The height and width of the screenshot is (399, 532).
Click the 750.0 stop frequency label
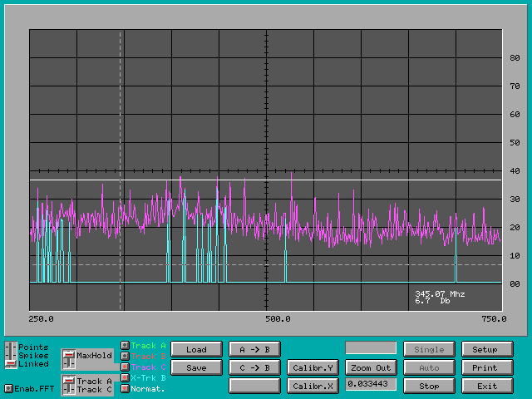494,319
